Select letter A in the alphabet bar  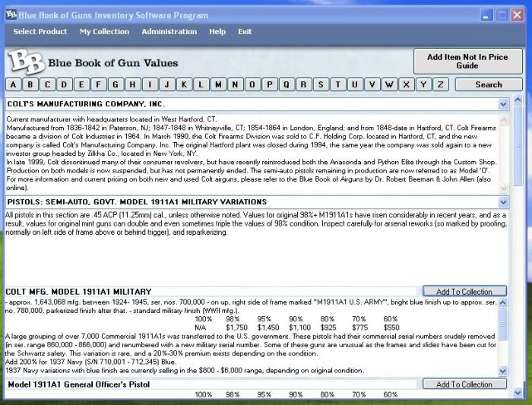tap(13, 84)
